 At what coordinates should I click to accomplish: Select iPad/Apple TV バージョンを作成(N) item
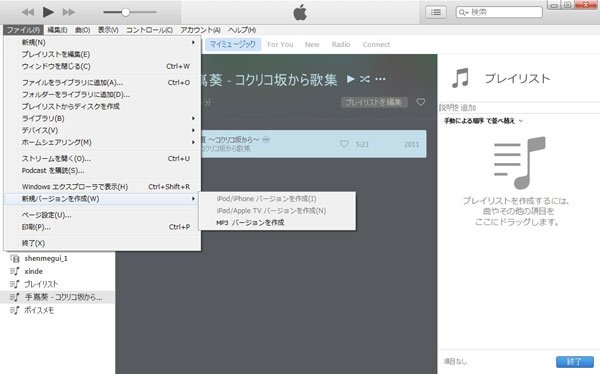tap(277, 211)
